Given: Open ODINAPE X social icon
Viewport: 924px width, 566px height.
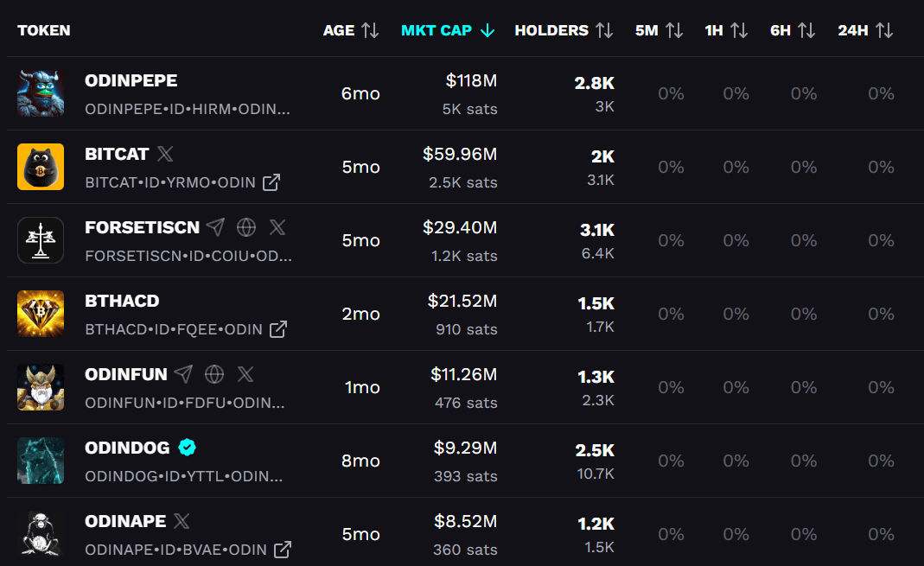Looking at the screenshot, I should pos(182,521).
